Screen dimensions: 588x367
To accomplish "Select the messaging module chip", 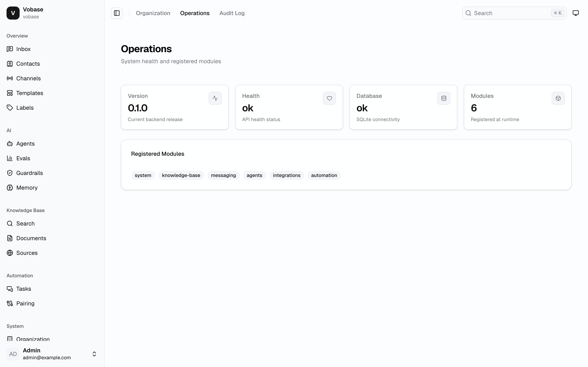I will [223, 175].
